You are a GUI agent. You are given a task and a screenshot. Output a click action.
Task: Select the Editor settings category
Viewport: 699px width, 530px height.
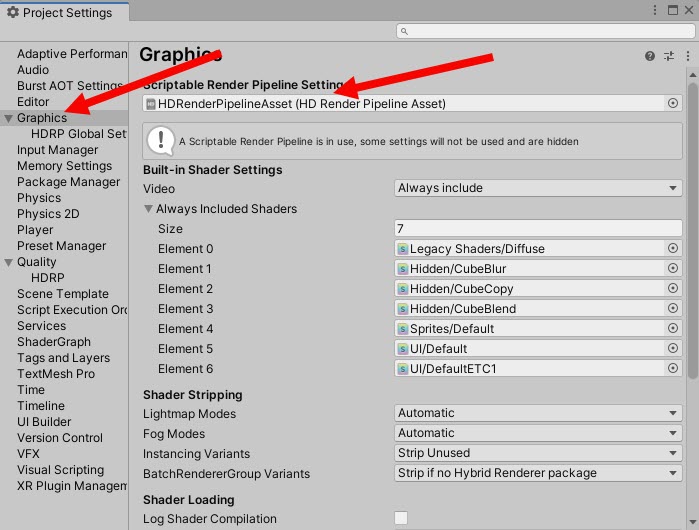(x=33, y=102)
